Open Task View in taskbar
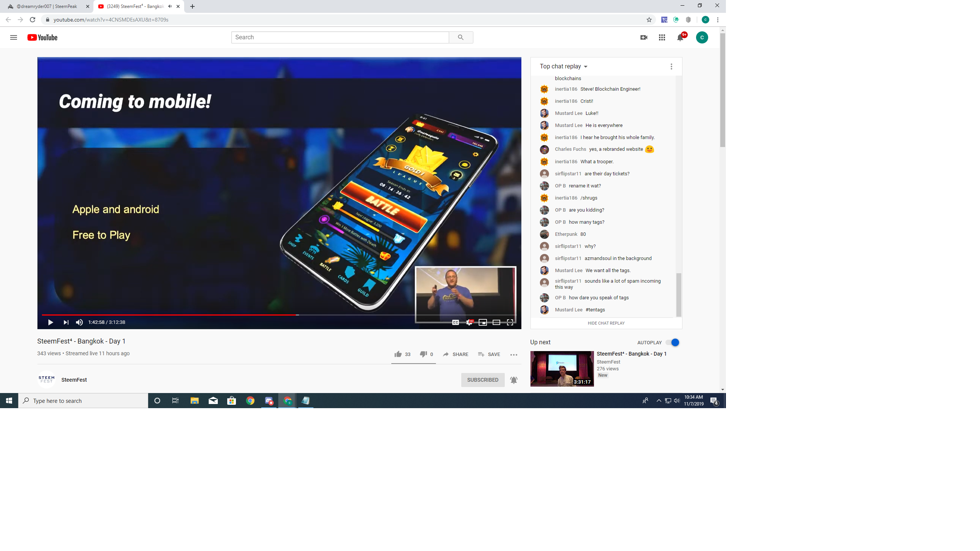Viewport: 980px width, 551px height. click(175, 401)
